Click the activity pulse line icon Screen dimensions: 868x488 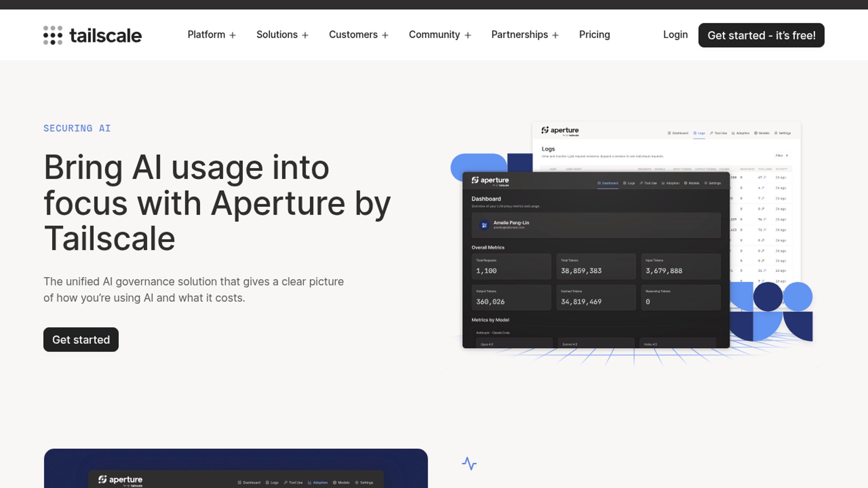[469, 464]
